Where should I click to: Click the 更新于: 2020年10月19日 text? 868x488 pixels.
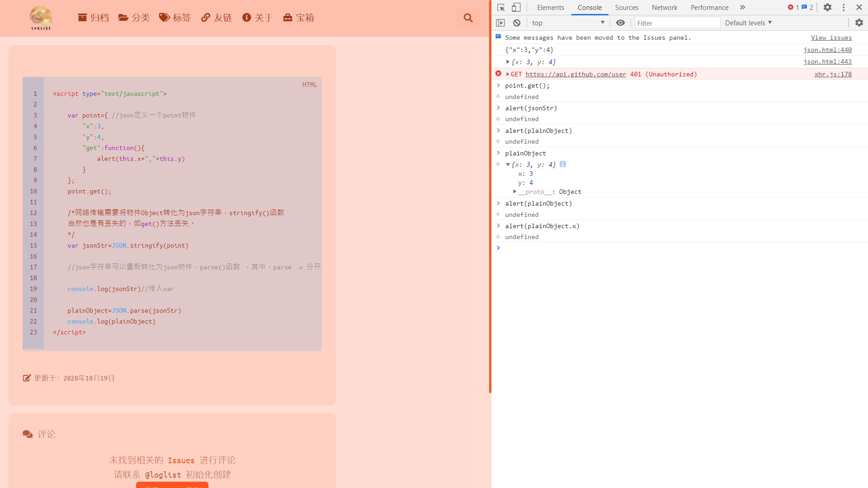coord(75,378)
